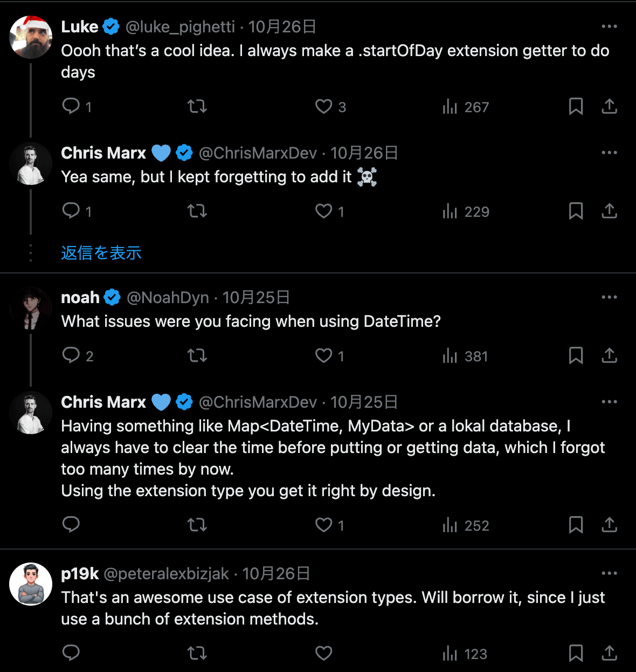Open more options menu on noah's tweet
This screenshot has width=636, height=672.
[609, 297]
